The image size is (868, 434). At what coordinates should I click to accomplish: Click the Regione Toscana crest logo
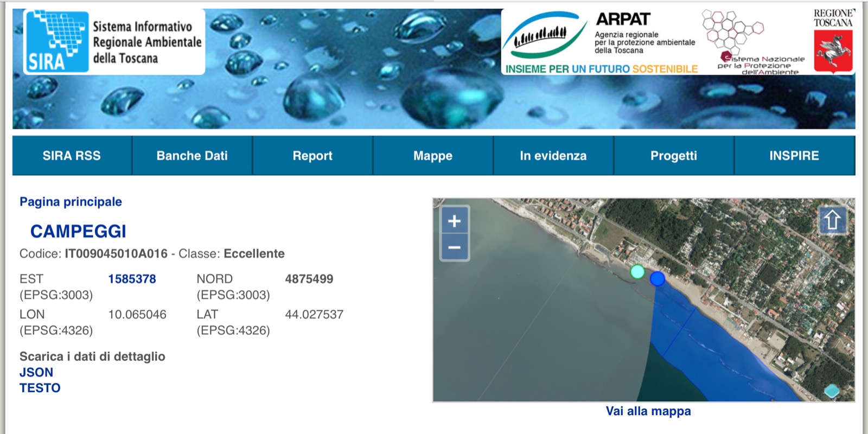[833, 41]
